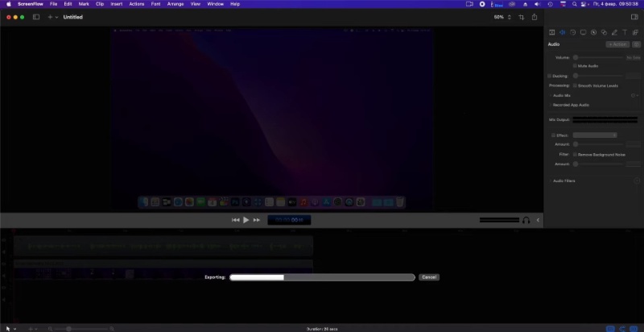Screen dimensions: 644x332
Task: Toggle Remove Background Noise checkbox
Action: (x=575, y=155)
